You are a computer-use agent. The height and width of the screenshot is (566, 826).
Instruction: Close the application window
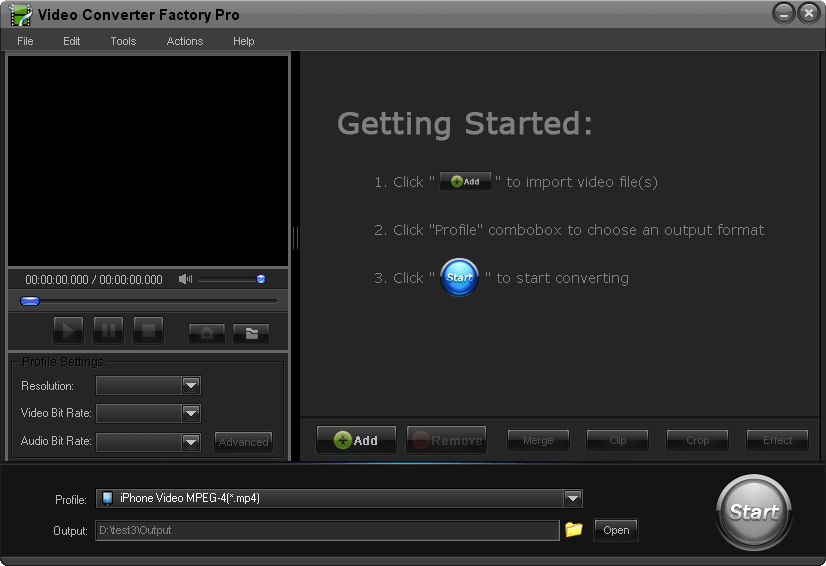(808, 13)
